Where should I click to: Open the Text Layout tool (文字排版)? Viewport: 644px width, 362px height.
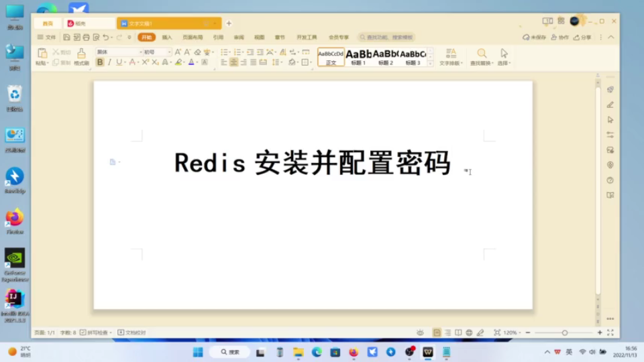point(451,57)
